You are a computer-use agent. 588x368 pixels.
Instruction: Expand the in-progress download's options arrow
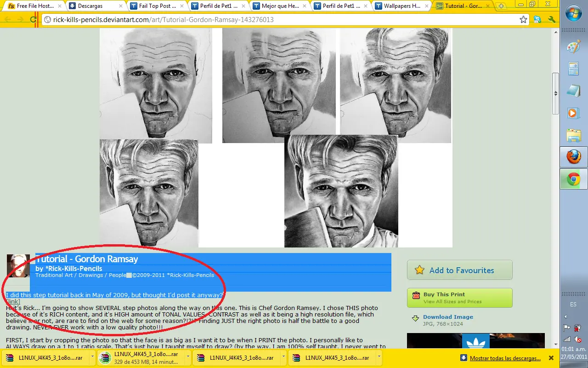(187, 357)
